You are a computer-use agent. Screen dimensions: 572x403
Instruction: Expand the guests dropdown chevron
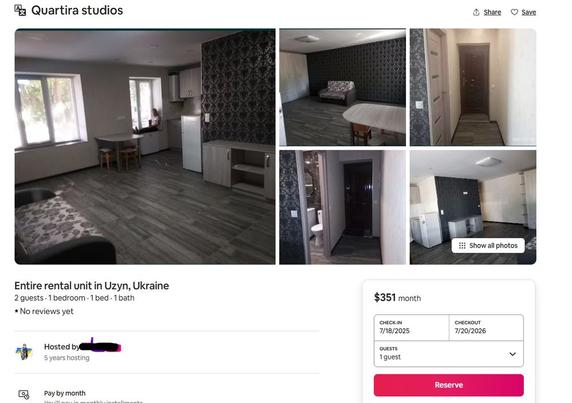(x=513, y=354)
